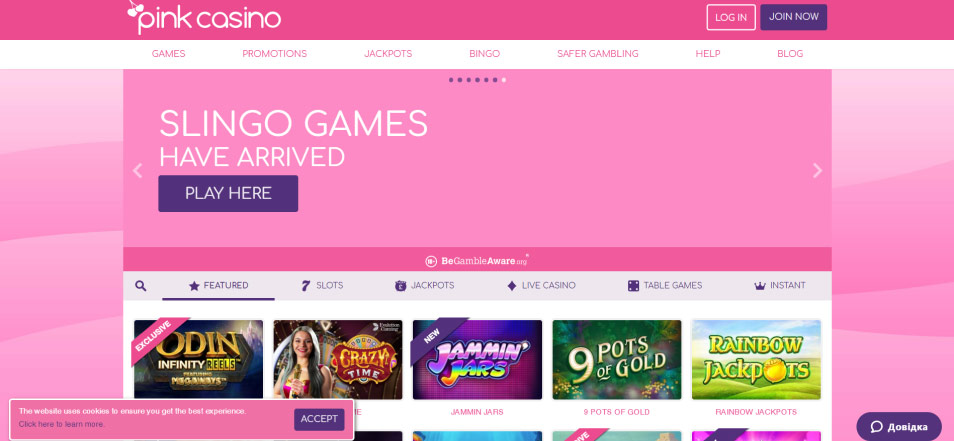Screen dimensions: 954x441
Task: Open the Jackpots game category tab
Action: (425, 285)
